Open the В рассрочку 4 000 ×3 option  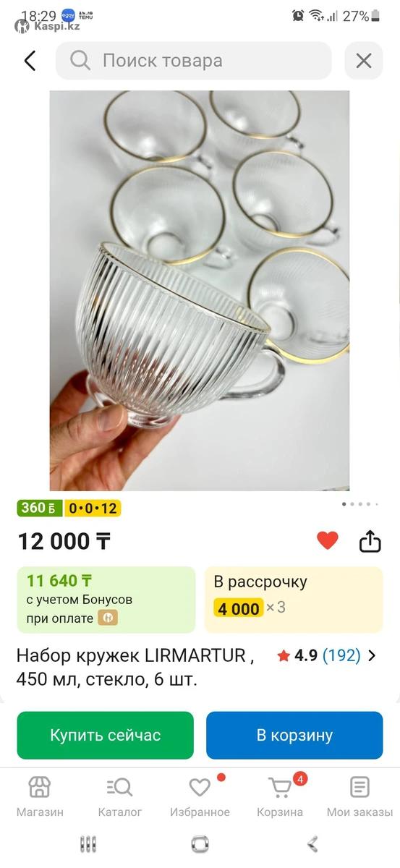pos(294,600)
